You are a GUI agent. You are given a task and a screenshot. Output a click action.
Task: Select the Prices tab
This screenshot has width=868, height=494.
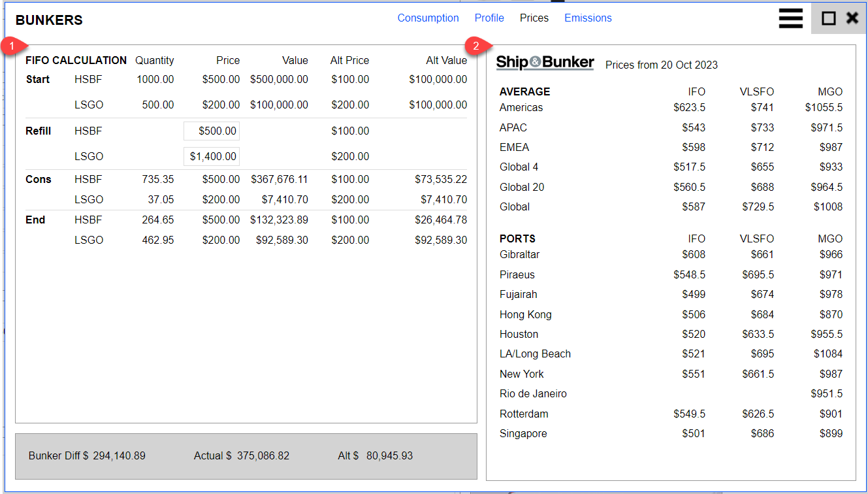[x=534, y=18]
